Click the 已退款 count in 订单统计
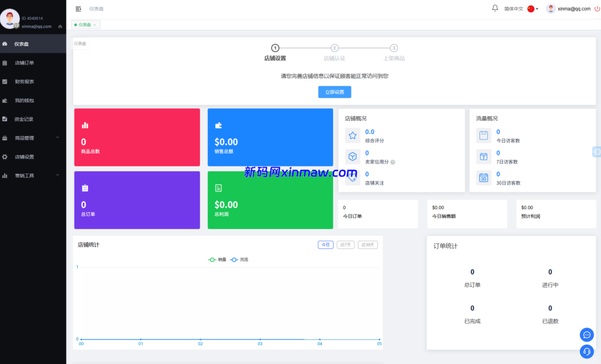 click(550, 308)
